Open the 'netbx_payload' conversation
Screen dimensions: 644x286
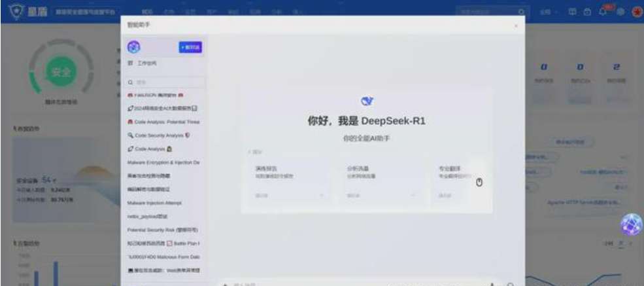tap(148, 216)
